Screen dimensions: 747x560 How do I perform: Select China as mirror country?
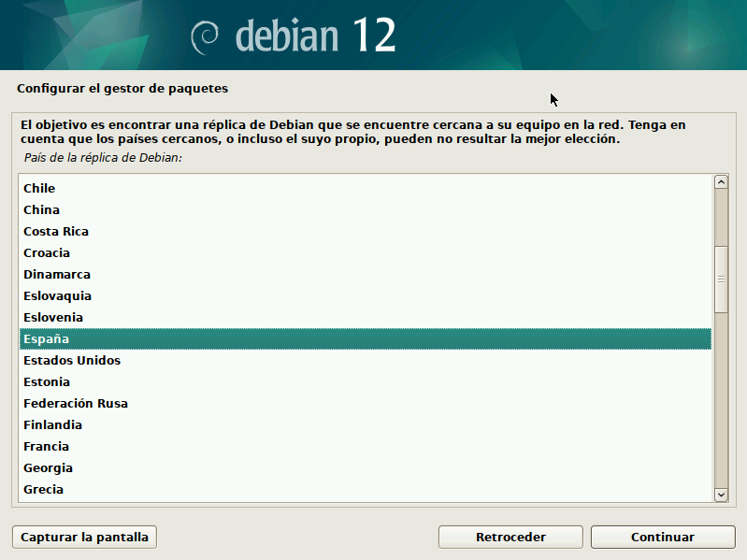click(x=41, y=209)
